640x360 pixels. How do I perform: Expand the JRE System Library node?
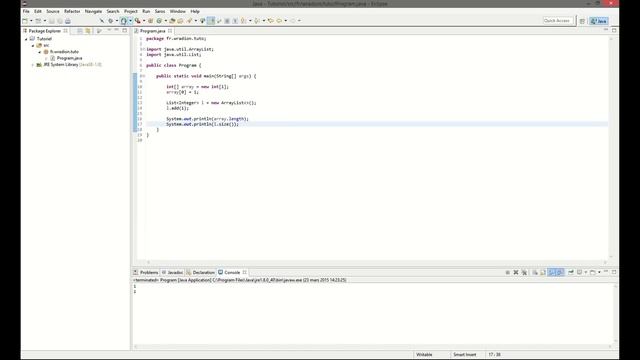click(x=33, y=65)
